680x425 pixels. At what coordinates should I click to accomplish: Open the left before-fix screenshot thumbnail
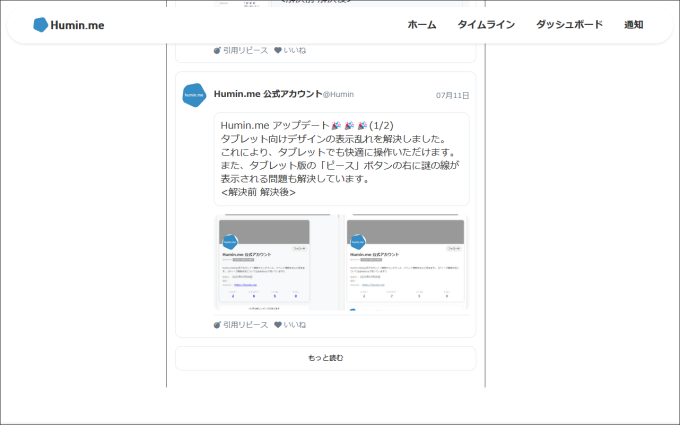tap(276, 262)
